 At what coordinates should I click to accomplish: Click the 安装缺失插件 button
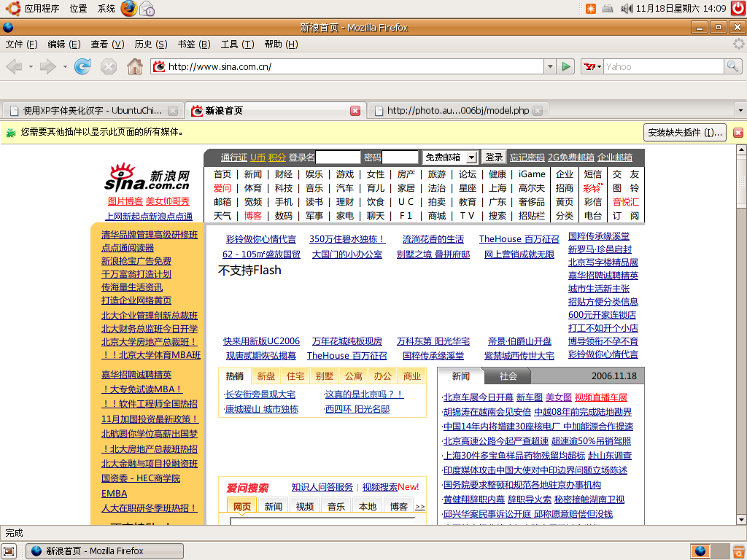click(684, 133)
